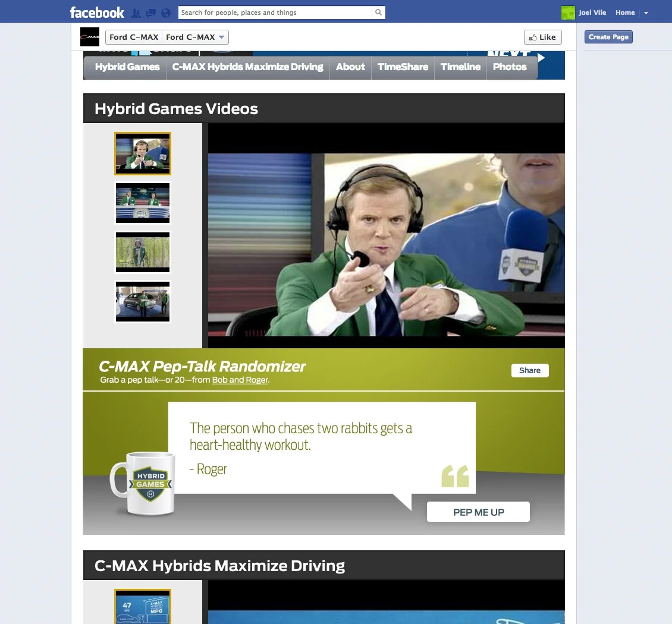Select the Hybrid Games tab
672x624 pixels.
(x=127, y=67)
